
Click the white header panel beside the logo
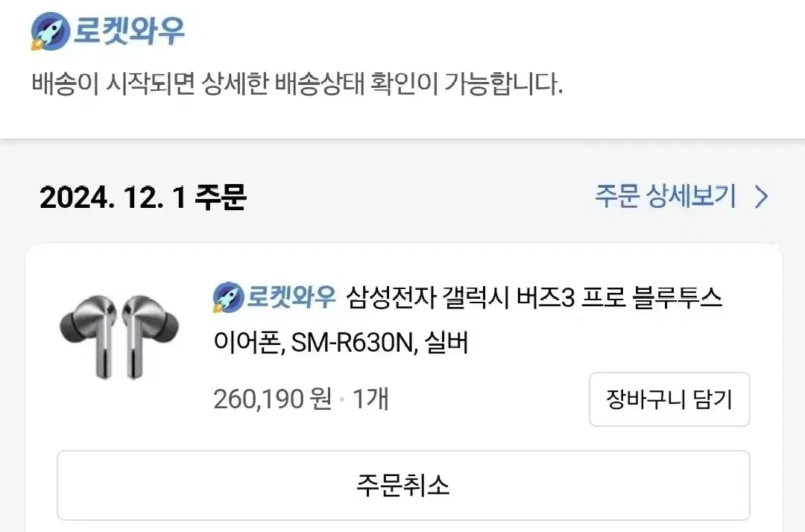coord(487,32)
